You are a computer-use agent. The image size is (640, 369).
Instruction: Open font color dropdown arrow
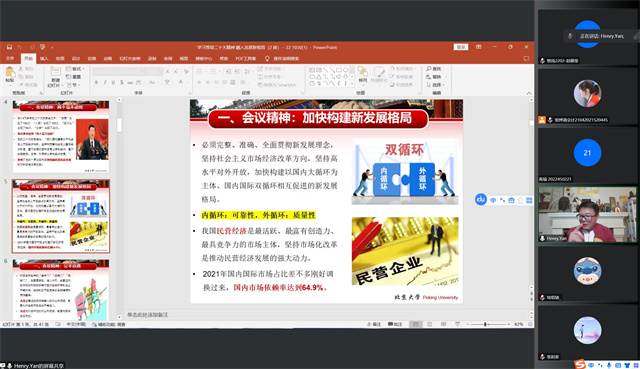point(187,82)
